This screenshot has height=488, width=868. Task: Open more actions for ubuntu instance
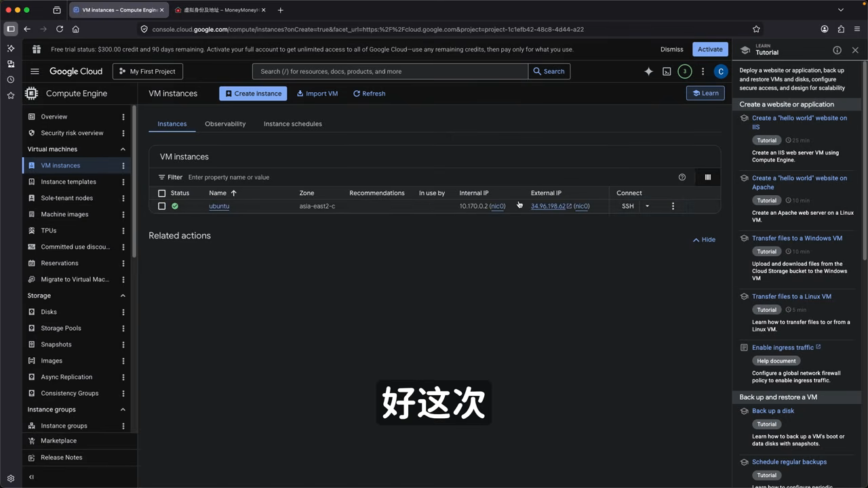(x=673, y=206)
